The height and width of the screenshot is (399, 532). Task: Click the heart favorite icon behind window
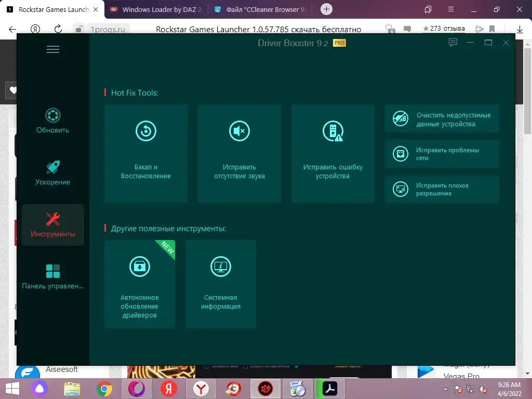point(13,90)
